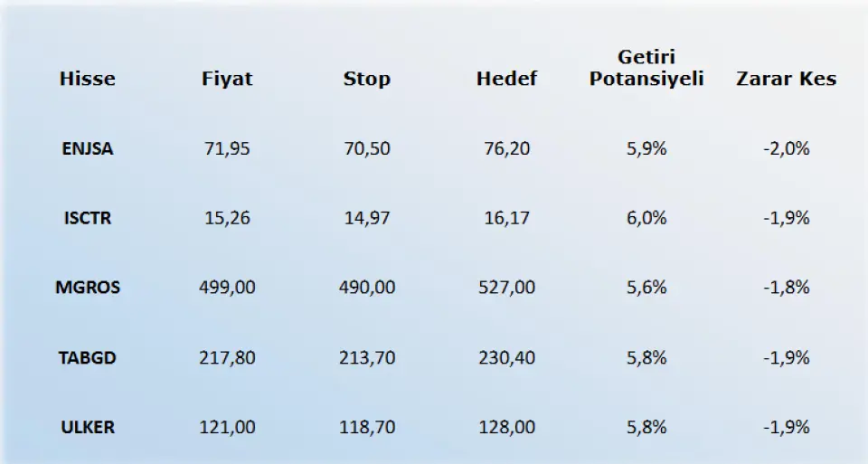Select ULKER stop value 118,70
868x464 pixels.
click(366, 428)
